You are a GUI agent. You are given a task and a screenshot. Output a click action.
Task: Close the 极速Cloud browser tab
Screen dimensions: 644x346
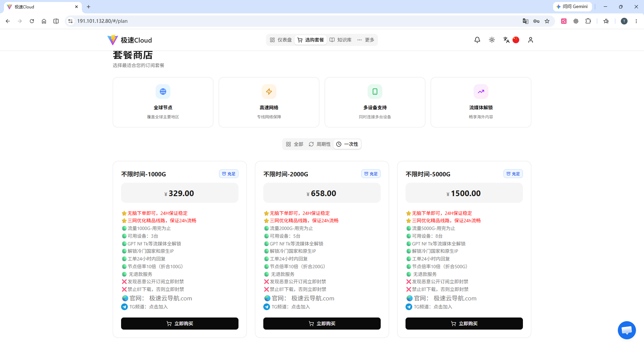(x=76, y=7)
